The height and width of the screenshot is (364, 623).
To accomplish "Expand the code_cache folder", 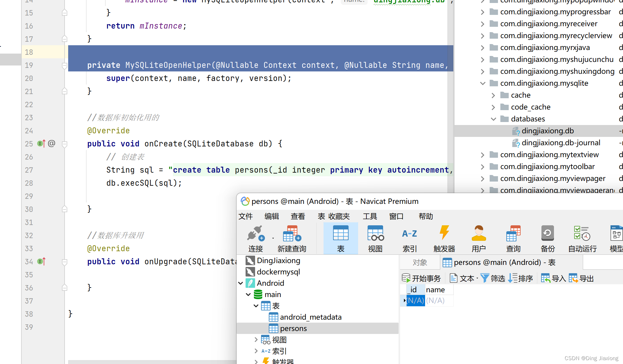I will click(494, 107).
